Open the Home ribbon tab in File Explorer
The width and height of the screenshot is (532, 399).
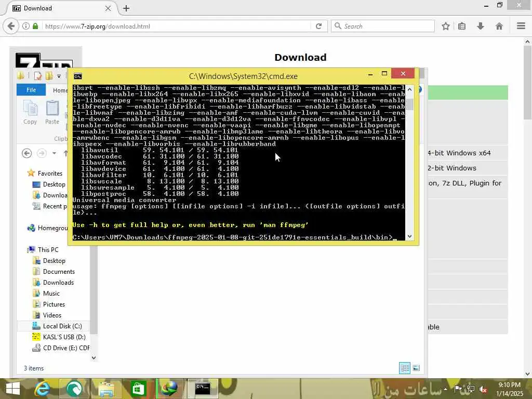(x=60, y=90)
